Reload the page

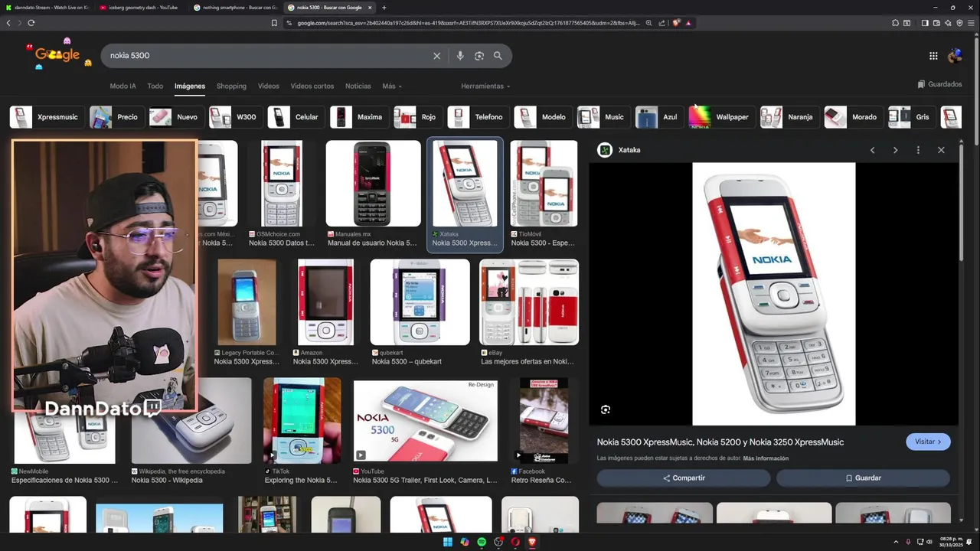(x=31, y=23)
